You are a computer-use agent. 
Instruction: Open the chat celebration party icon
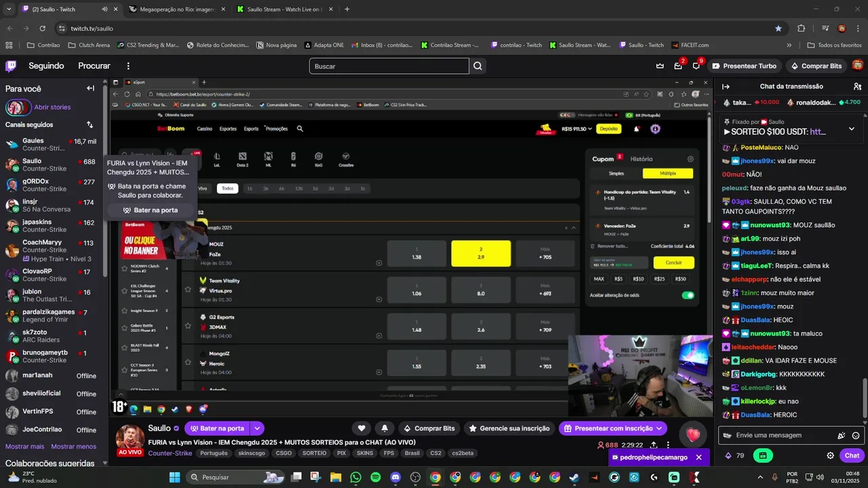(842, 436)
